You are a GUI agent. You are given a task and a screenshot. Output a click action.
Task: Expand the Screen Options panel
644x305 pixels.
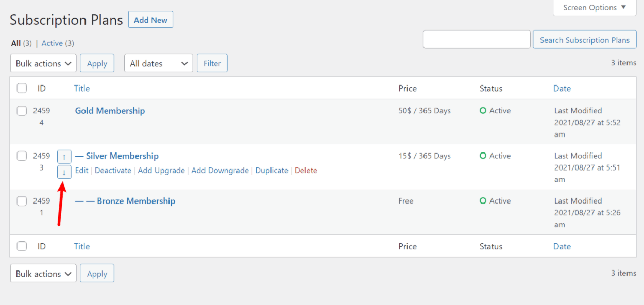(x=595, y=8)
